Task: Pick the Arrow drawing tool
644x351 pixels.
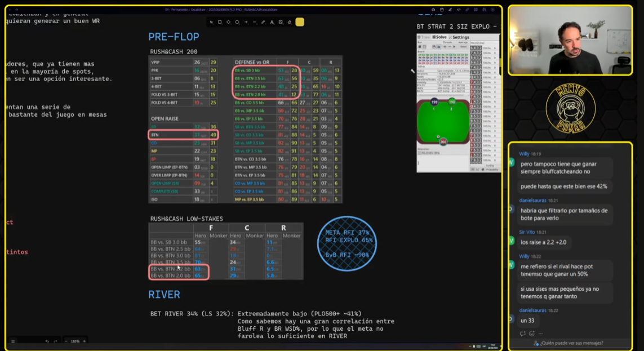Action: point(246,22)
